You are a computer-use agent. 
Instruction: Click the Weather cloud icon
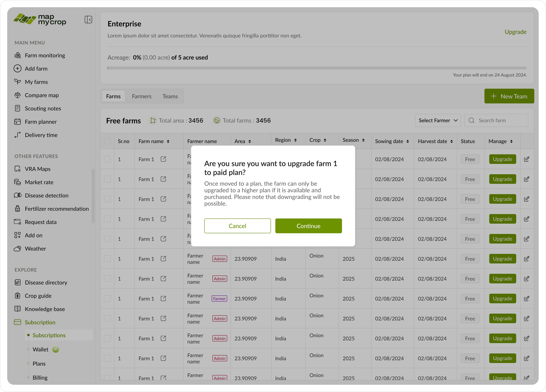tap(17, 248)
